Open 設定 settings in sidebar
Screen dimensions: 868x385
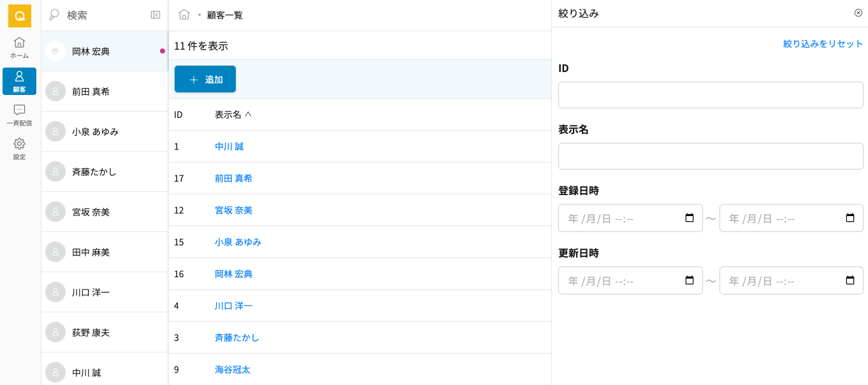19,149
